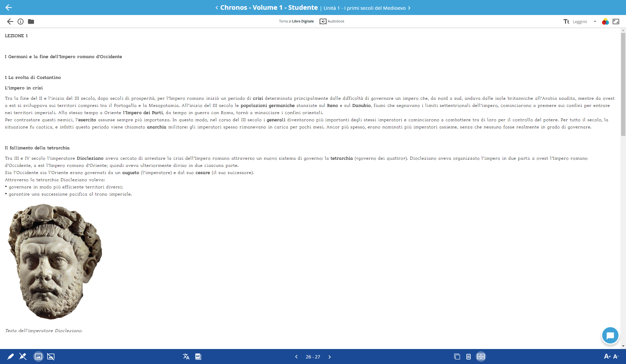
Task: Toggle fullscreen view icon
Action: (616, 22)
